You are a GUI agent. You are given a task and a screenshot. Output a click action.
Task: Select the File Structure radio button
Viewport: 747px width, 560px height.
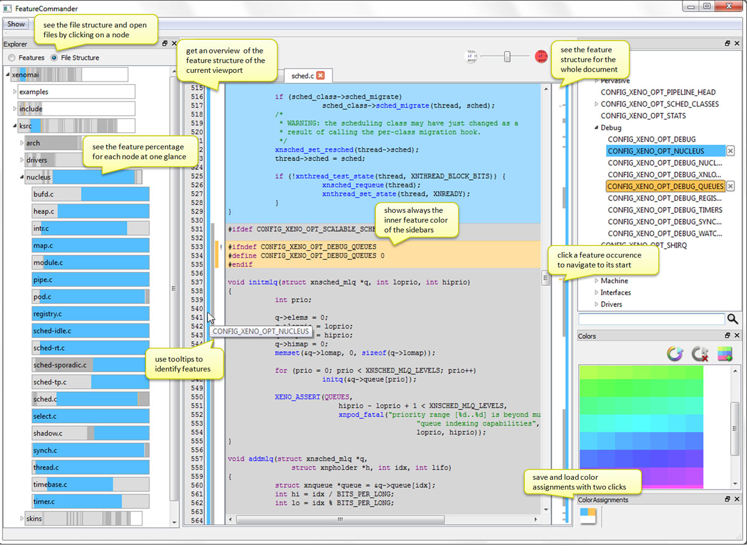pyautogui.click(x=54, y=58)
